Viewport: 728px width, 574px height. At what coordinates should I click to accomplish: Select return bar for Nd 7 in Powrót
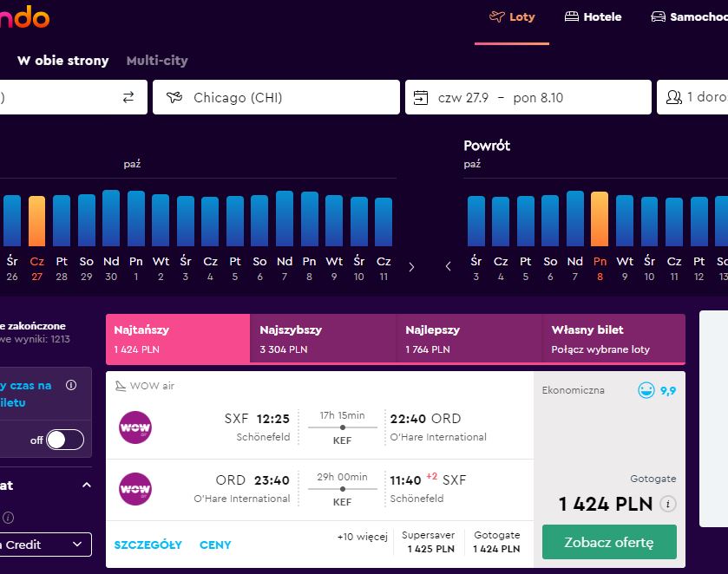pos(575,219)
